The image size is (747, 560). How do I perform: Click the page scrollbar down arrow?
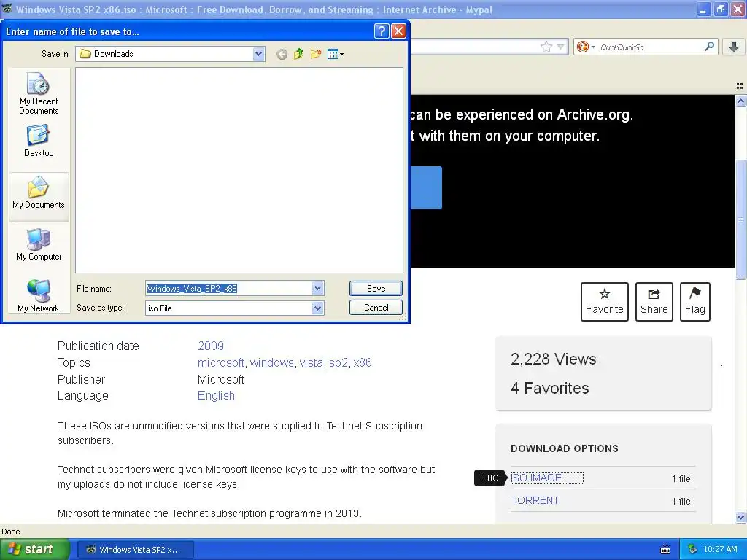[x=740, y=517]
